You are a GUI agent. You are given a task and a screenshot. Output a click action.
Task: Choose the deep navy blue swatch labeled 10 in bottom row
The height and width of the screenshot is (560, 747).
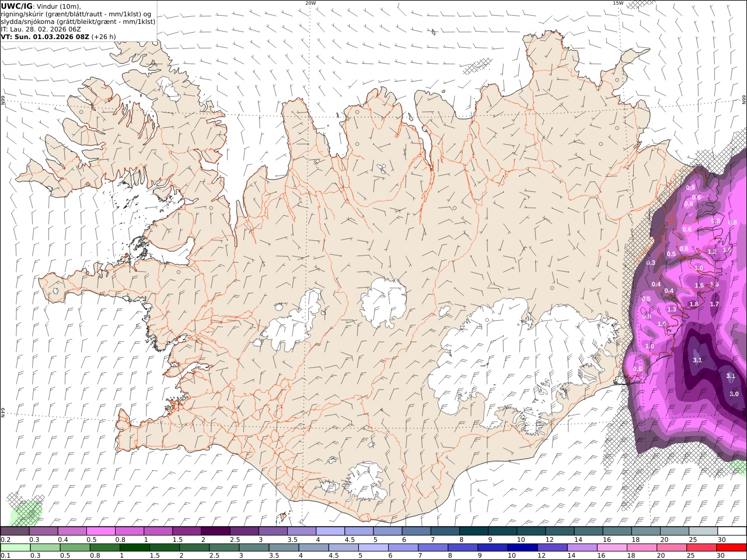click(522, 547)
